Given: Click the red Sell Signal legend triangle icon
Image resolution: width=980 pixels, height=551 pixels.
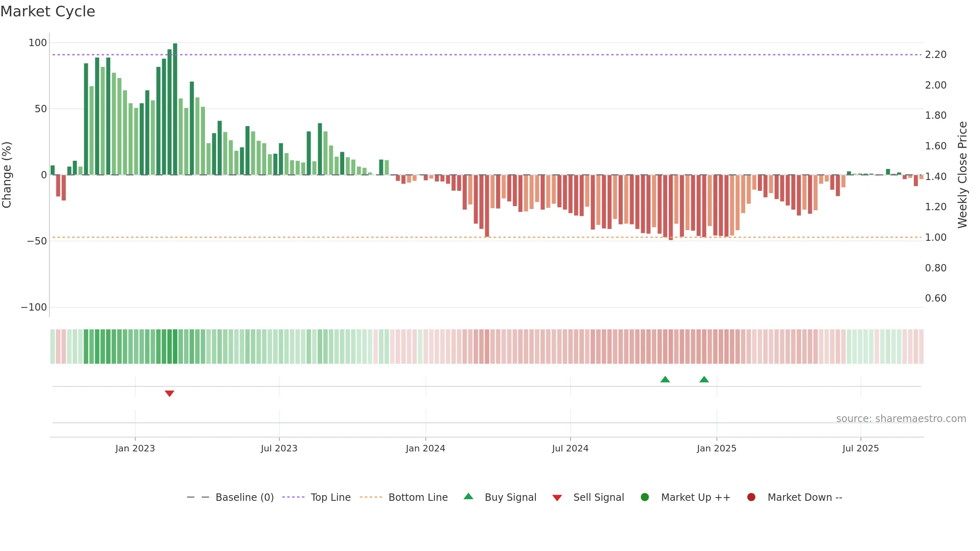Looking at the screenshot, I should 557,498.
